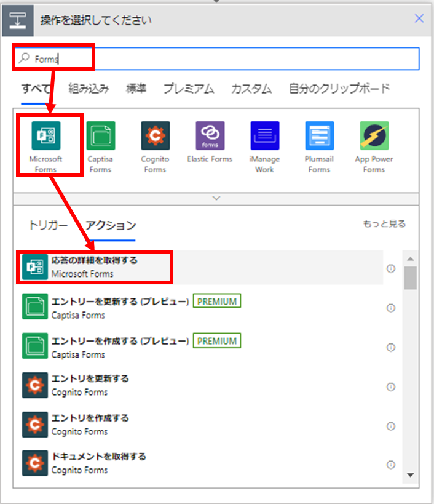Viewport: 434px width, 504px height.
Task: Choose ドキュメントを取得する action
Action: pyautogui.click(x=199, y=463)
